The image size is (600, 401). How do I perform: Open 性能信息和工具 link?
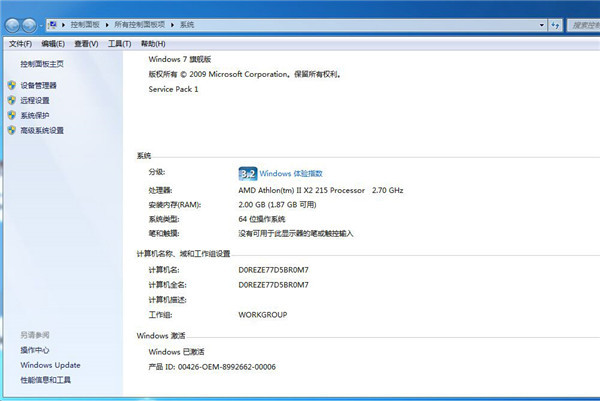46,380
